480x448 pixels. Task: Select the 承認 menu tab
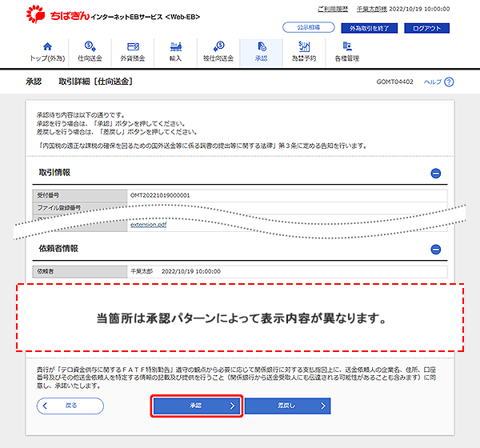(261, 52)
